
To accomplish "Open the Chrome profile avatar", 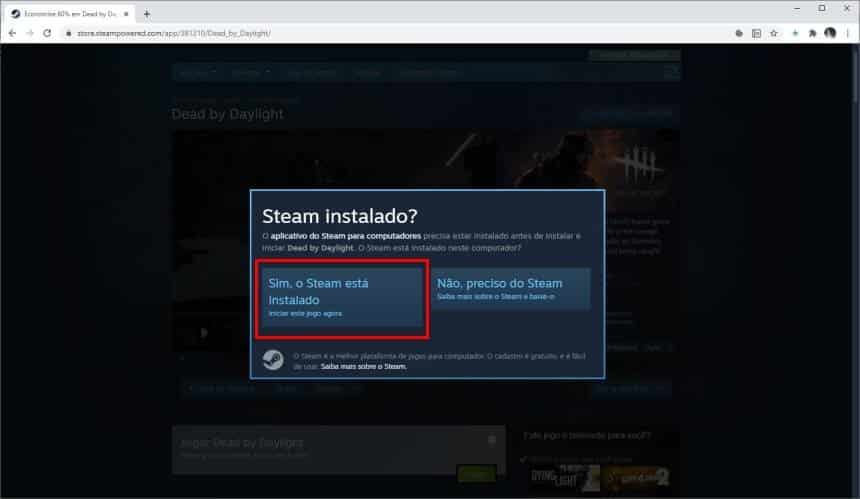I will [x=830, y=33].
